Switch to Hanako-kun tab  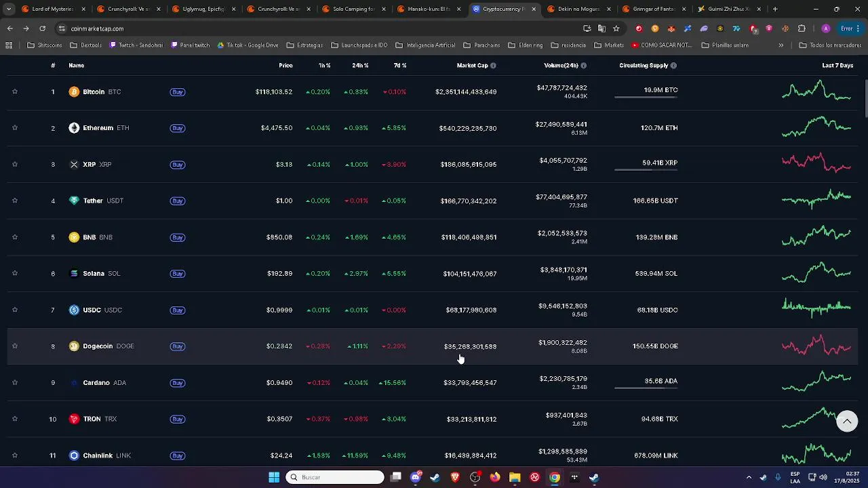click(x=430, y=9)
